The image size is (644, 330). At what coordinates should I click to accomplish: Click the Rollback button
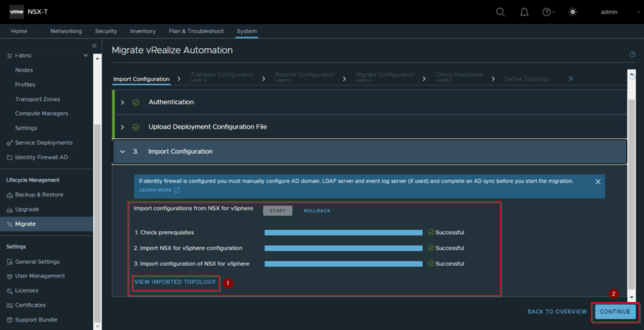(x=317, y=211)
